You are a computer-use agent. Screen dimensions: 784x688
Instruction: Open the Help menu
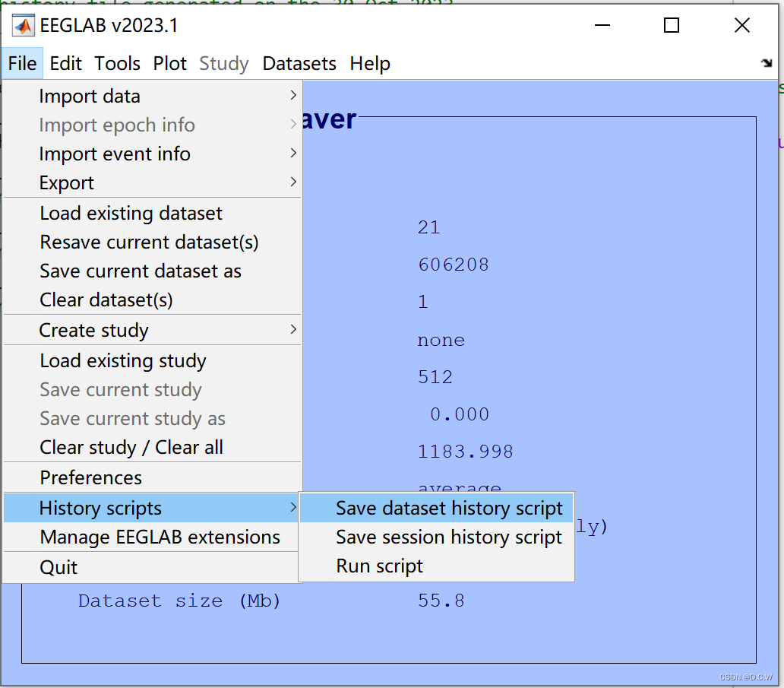(370, 64)
